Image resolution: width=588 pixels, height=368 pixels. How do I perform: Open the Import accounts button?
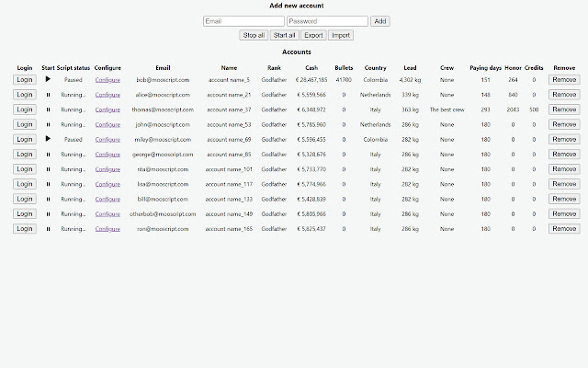pyautogui.click(x=341, y=35)
